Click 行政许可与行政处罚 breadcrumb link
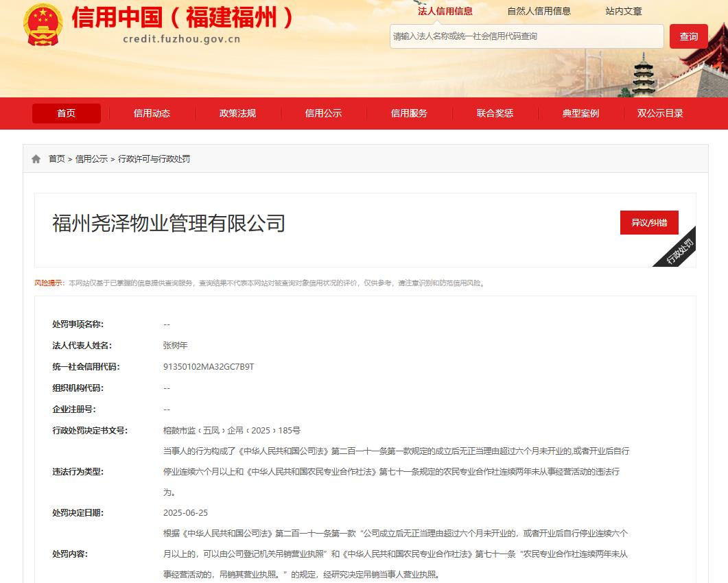This screenshot has height=583, width=728. point(154,159)
